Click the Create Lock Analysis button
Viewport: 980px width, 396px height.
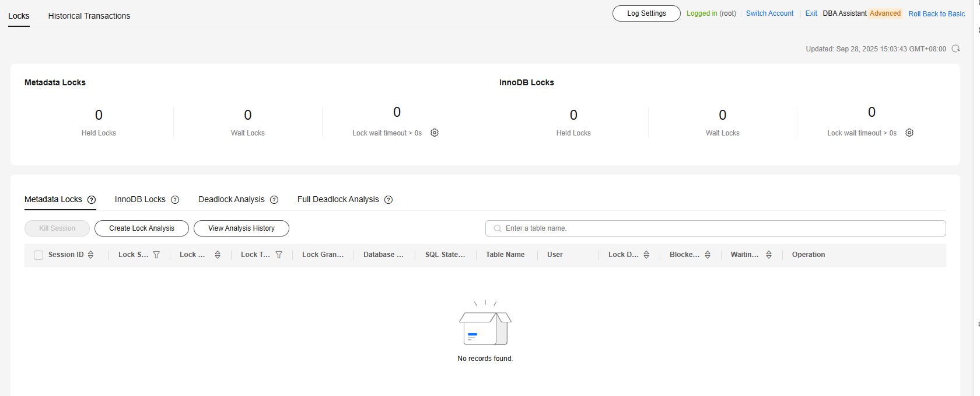coord(142,228)
